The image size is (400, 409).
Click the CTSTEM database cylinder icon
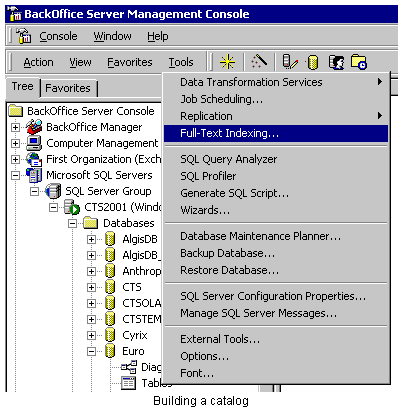point(110,319)
